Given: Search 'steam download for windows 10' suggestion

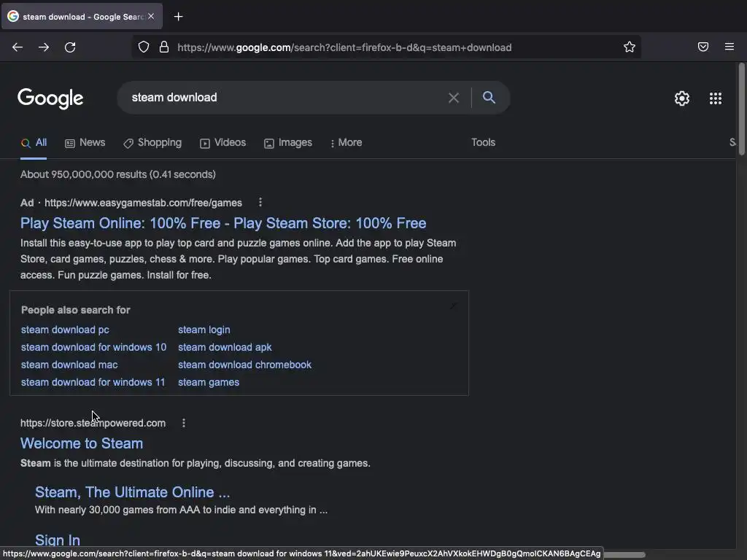Looking at the screenshot, I should (94, 347).
